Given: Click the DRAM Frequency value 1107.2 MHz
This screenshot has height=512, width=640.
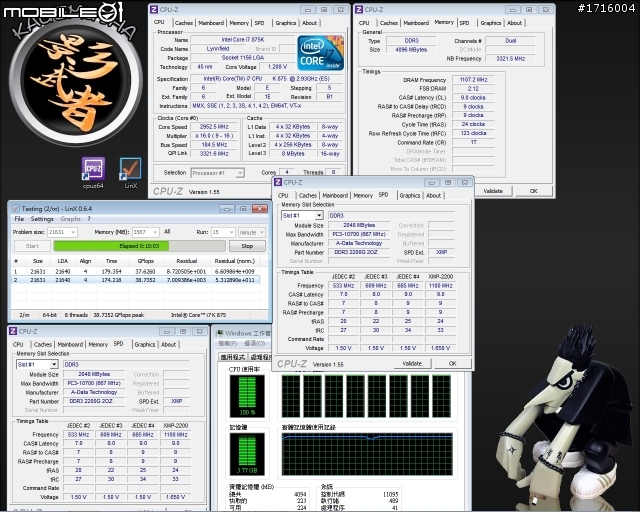Looking at the screenshot, I should (x=473, y=80).
